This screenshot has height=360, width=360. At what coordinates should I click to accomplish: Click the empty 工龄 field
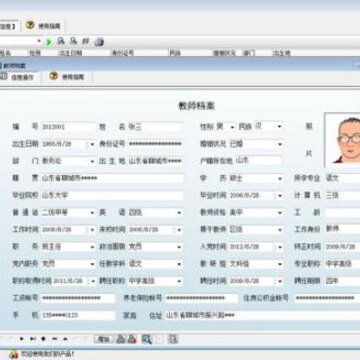click(x=342, y=213)
